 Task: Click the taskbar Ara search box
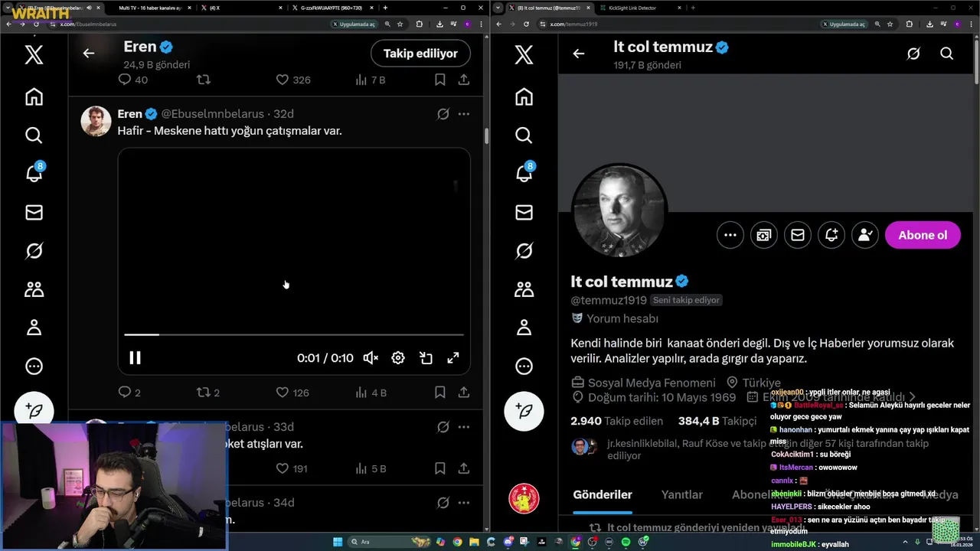390,542
